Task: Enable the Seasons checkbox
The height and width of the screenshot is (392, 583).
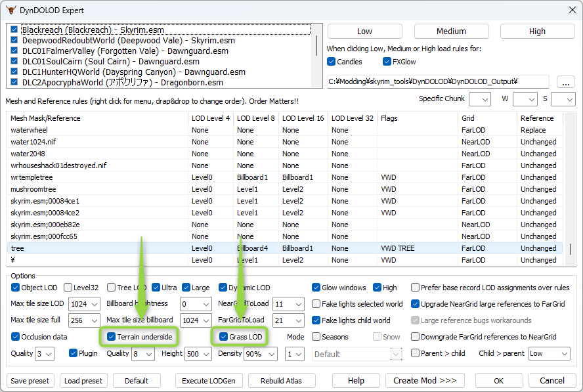Action: pos(316,337)
